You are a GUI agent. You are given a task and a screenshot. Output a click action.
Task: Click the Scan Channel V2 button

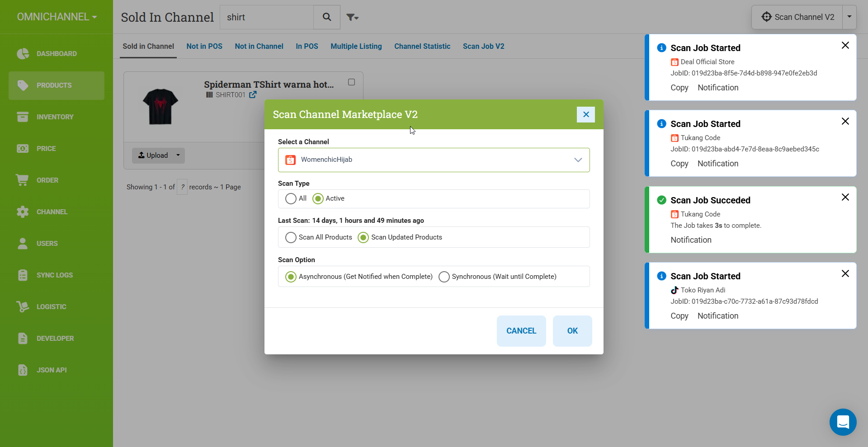point(797,17)
